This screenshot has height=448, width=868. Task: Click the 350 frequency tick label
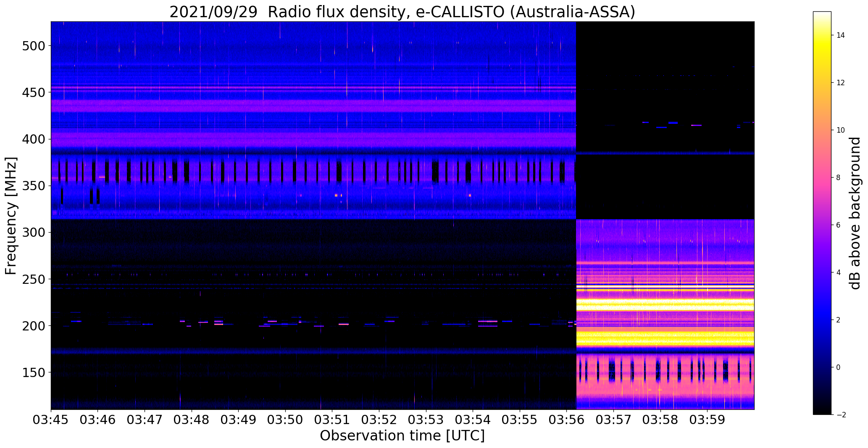(x=34, y=186)
